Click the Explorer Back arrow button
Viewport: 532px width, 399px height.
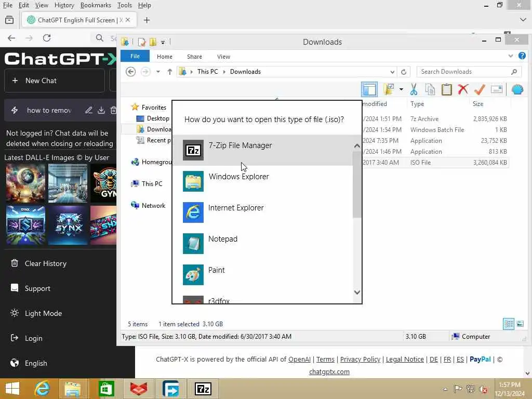pyautogui.click(x=130, y=72)
